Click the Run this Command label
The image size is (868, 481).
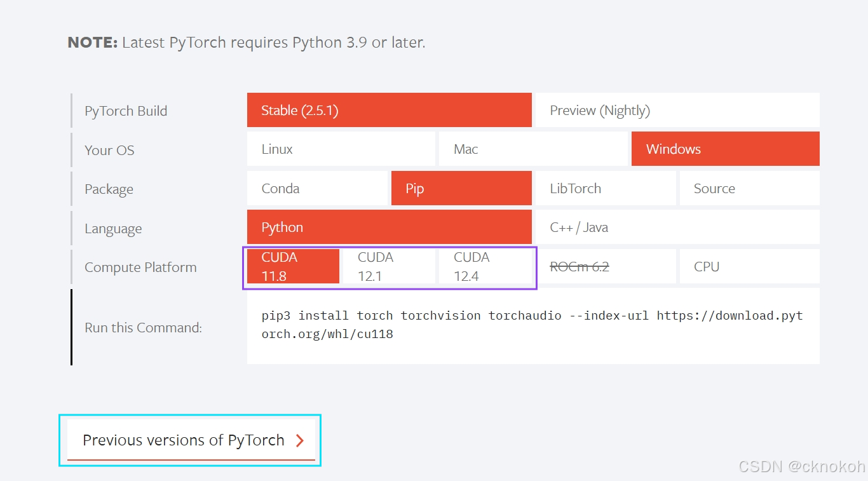143,328
